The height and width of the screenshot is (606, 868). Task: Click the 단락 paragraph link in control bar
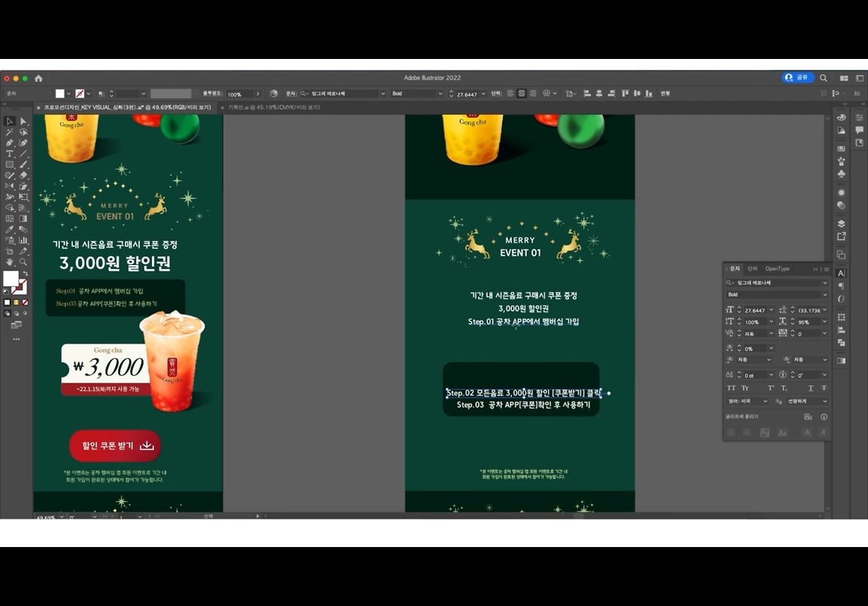496,94
